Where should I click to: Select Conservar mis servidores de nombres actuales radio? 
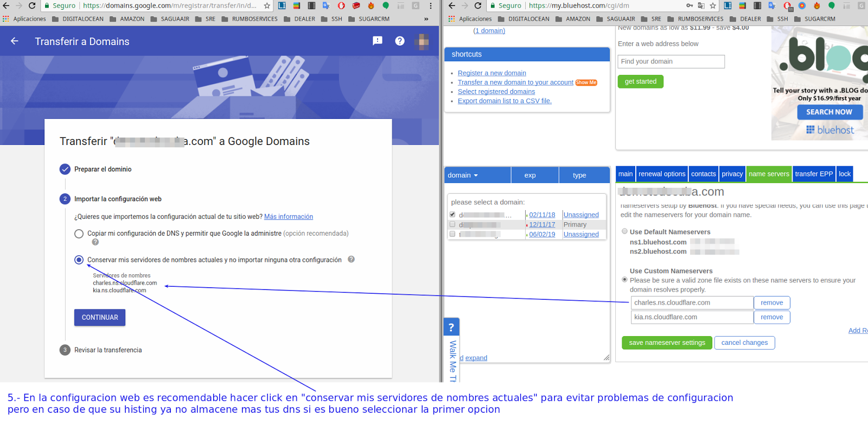click(79, 260)
